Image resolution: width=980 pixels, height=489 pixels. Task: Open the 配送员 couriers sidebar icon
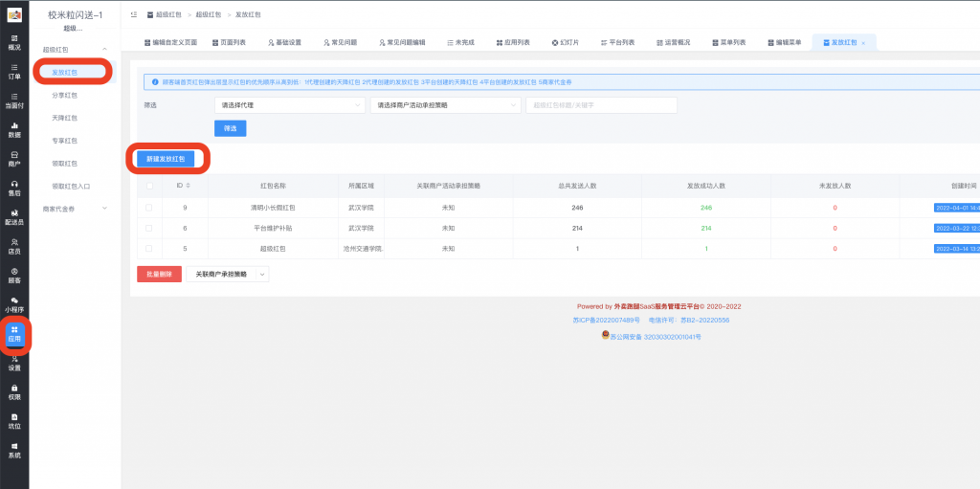point(13,217)
